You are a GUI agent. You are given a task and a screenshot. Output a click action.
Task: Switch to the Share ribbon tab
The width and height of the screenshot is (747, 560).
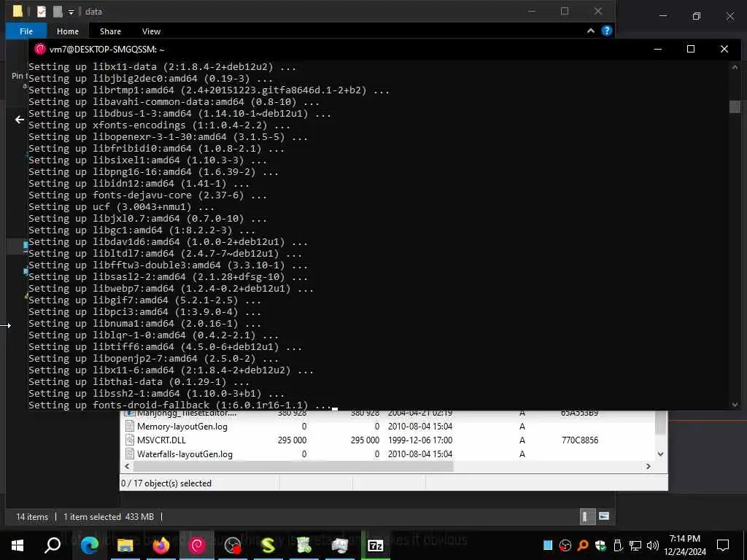tap(111, 31)
